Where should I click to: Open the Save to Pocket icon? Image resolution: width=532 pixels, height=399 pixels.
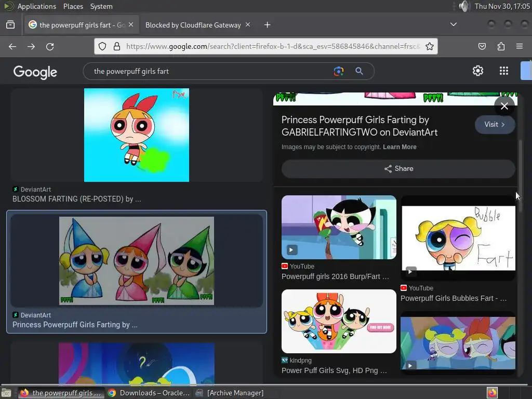482,46
